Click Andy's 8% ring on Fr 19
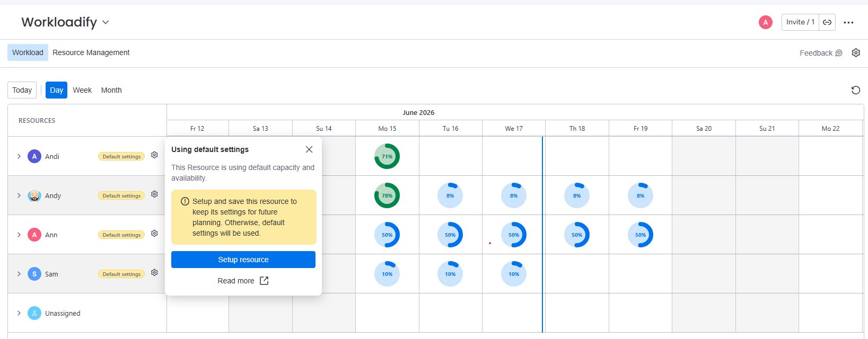Screen dimensions: 868x339 click(x=641, y=195)
